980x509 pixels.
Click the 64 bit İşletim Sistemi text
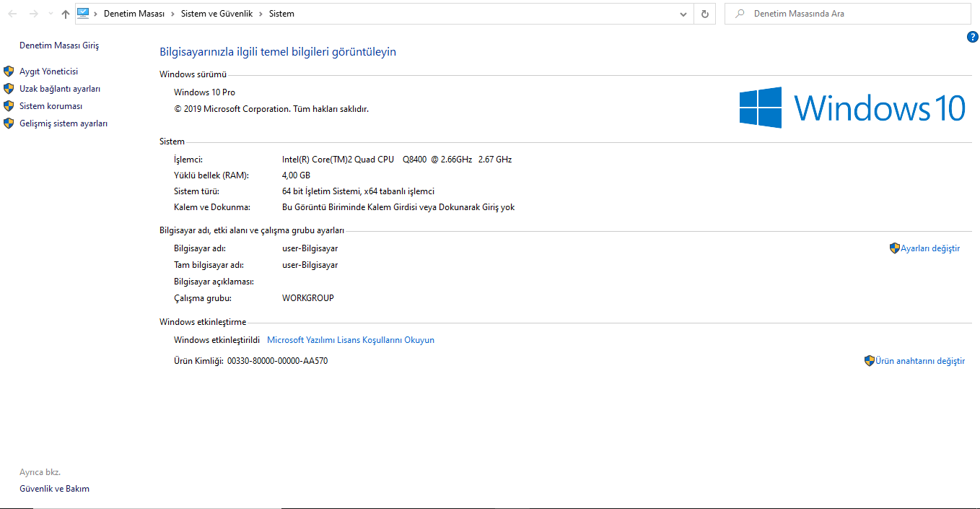(358, 191)
